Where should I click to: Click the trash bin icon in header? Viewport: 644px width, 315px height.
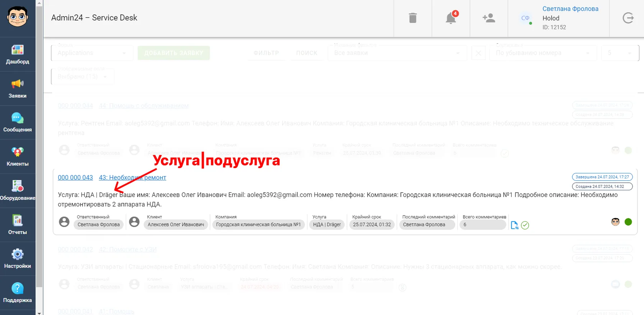pos(413,18)
